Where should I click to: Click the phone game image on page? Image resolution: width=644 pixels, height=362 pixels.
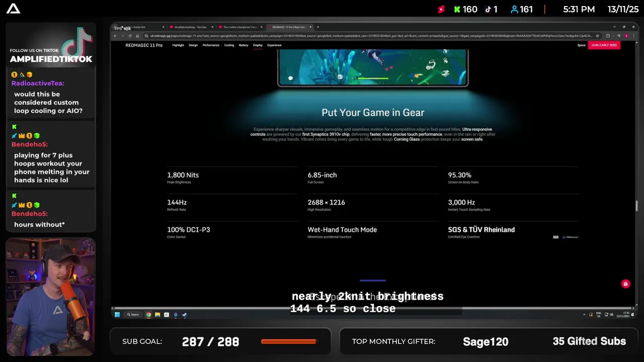(373, 68)
